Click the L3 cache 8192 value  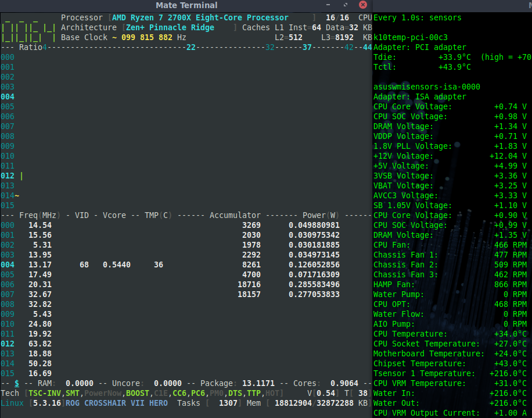(344, 37)
